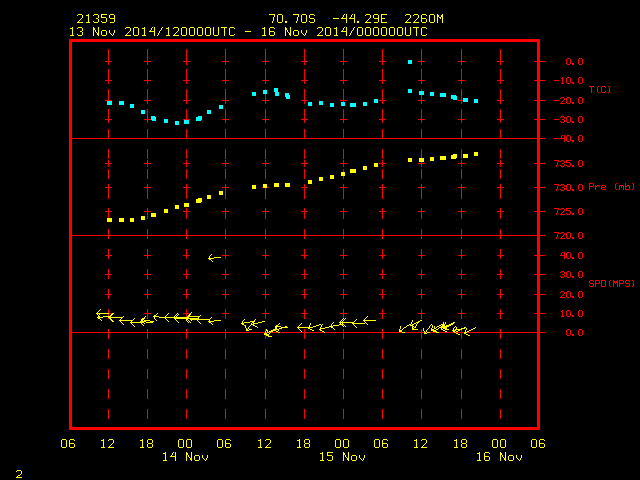Click the 15 Nov date label
Viewport: 640px width, 480px height.
(x=342, y=457)
